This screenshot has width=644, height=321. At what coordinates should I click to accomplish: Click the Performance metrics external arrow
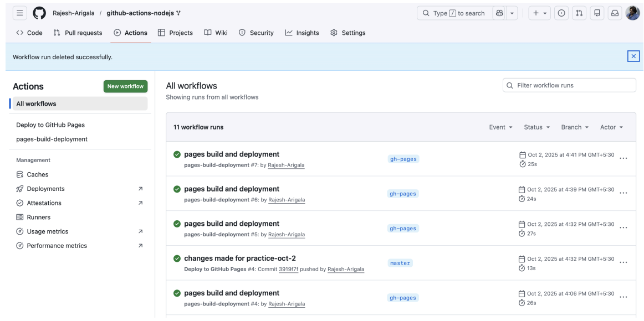[140, 246]
